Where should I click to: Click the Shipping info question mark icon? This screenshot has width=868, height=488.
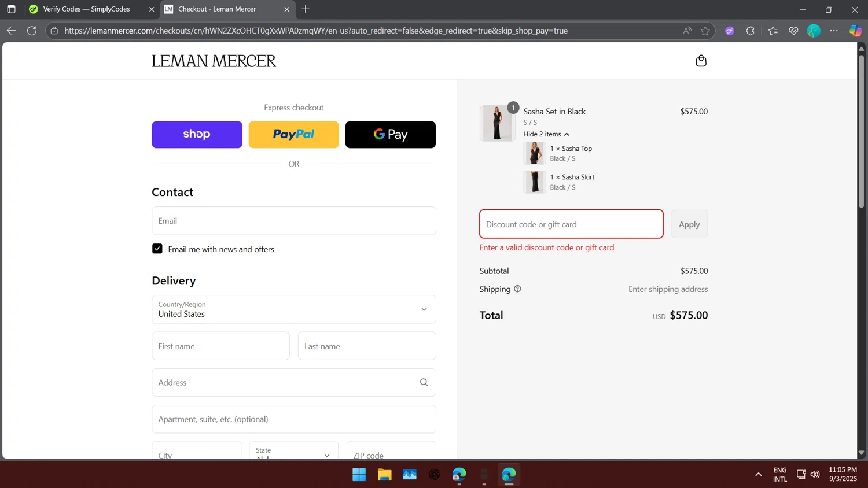517,289
